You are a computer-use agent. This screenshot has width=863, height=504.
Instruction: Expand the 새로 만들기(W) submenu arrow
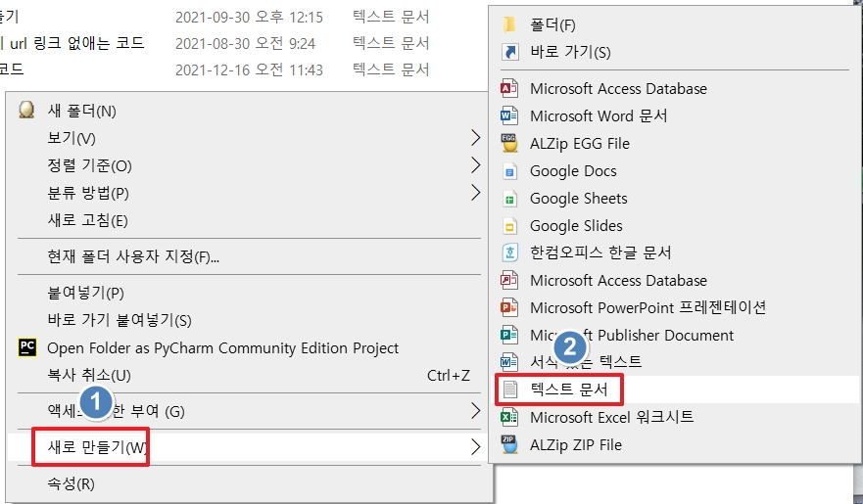[475, 447]
